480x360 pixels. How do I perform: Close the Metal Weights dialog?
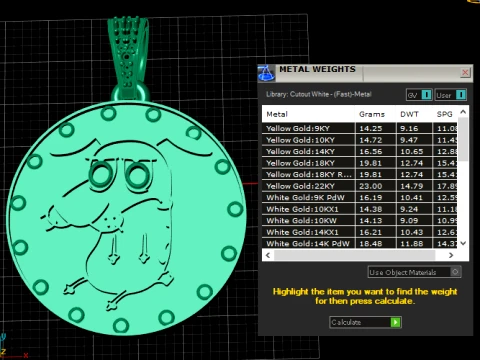pyautogui.click(x=465, y=72)
